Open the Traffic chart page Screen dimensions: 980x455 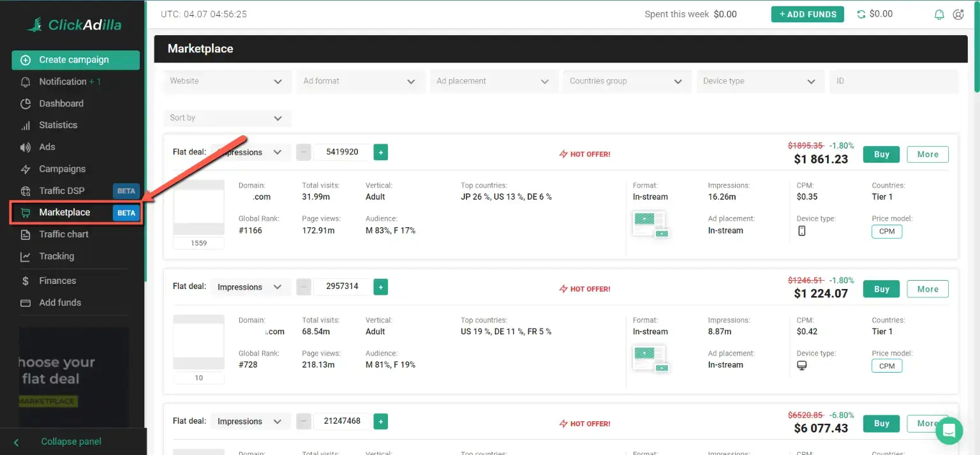click(x=64, y=234)
